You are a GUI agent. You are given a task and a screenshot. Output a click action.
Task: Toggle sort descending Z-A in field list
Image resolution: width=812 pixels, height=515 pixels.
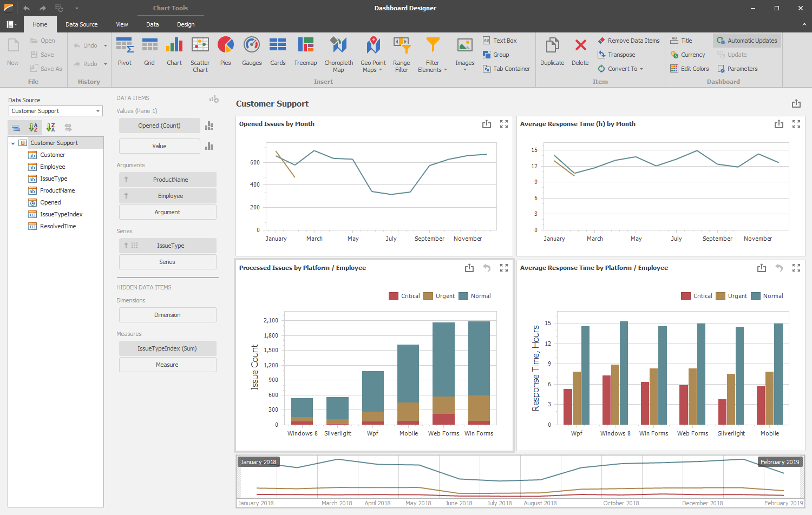(51, 128)
